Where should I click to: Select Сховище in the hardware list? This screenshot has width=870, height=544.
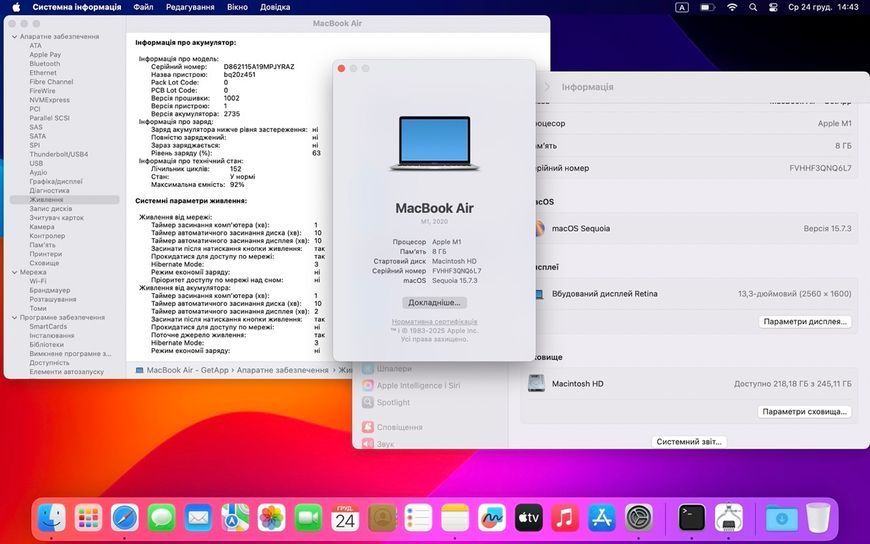[44, 263]
